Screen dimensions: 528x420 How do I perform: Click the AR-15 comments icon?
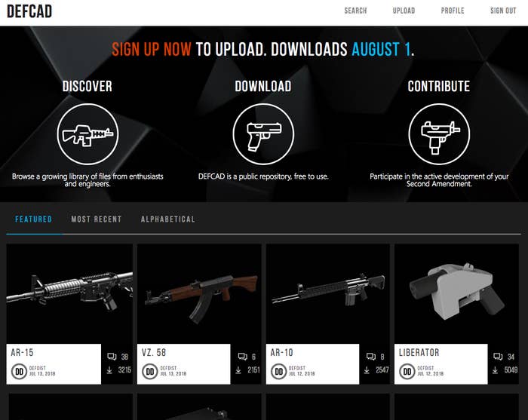point(112,357)
